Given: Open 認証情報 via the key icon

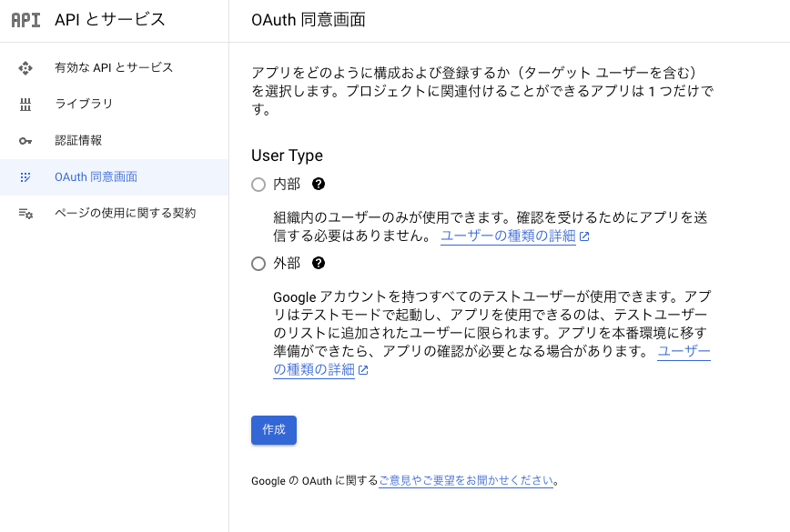Looking at the screenshot, I should tap(26, 140).
